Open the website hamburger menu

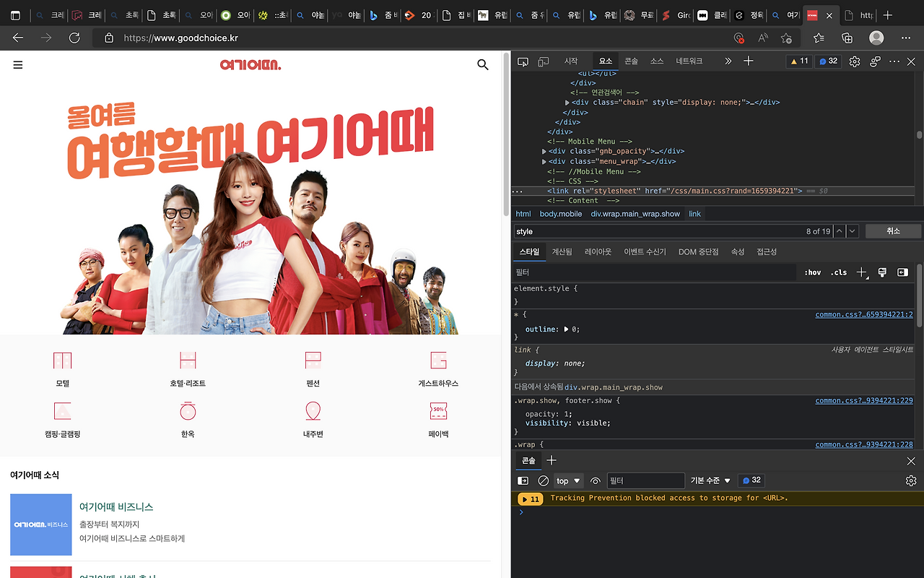click(x=17, y=64)
